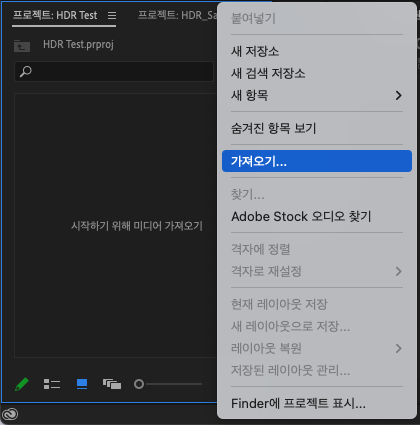420x425 pixels.
Task: Select the 프로젝트: HDR Test tab
Action: pyautogui.click(x=55, y=15)
